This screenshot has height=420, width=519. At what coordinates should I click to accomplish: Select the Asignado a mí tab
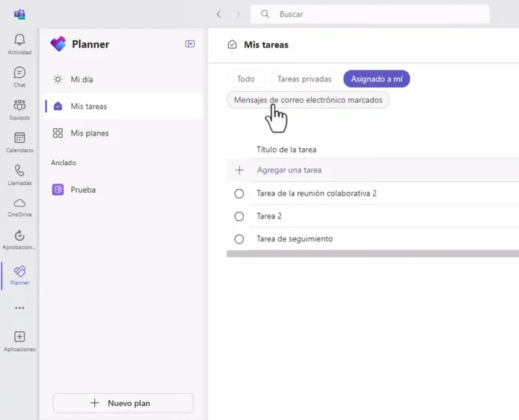[x=377, y=79]
